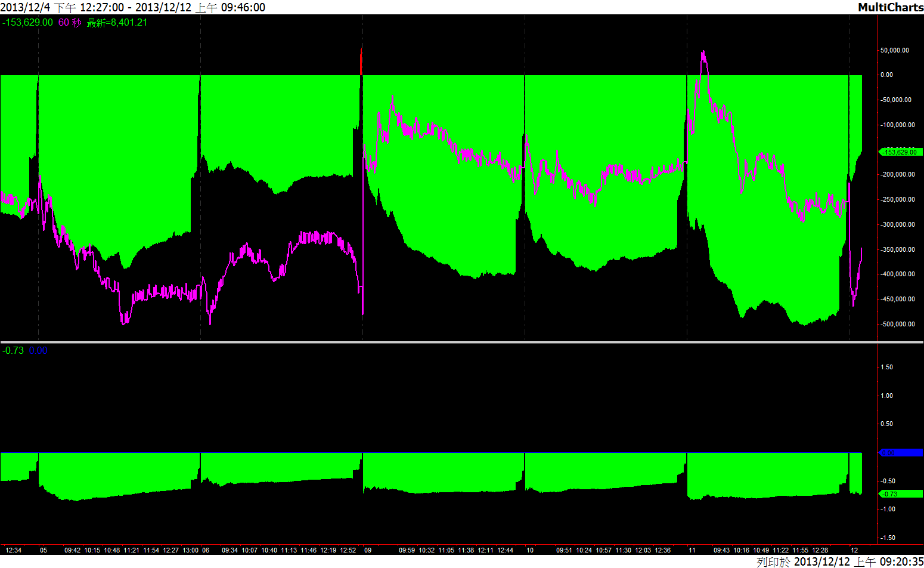Click the -350,000.00 price scale label
The image size is (924, 568).
[x=897, y=249]
